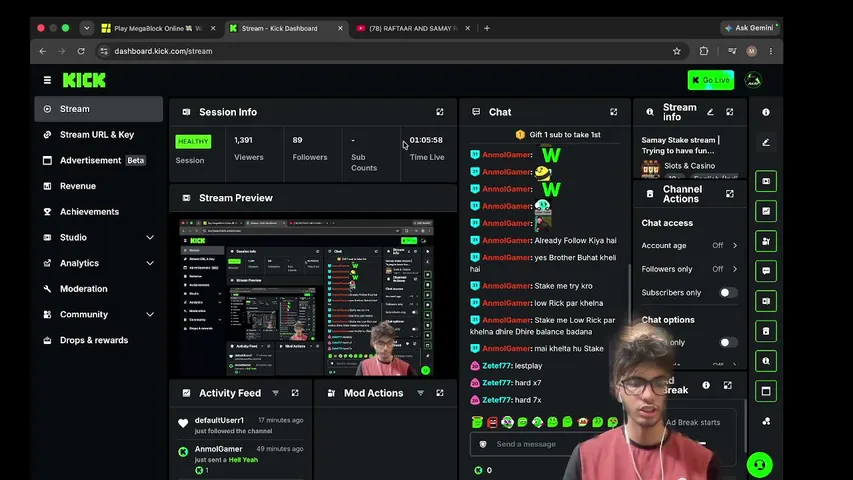Click the three-dots cluster icon in right rail
853x480 pixels.
[766, 421]
